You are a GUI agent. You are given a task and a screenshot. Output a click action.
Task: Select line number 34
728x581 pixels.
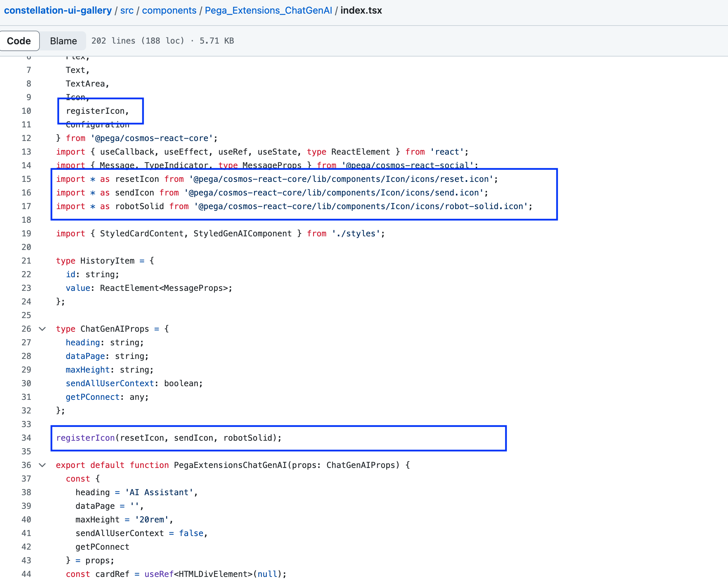(26, 438)
